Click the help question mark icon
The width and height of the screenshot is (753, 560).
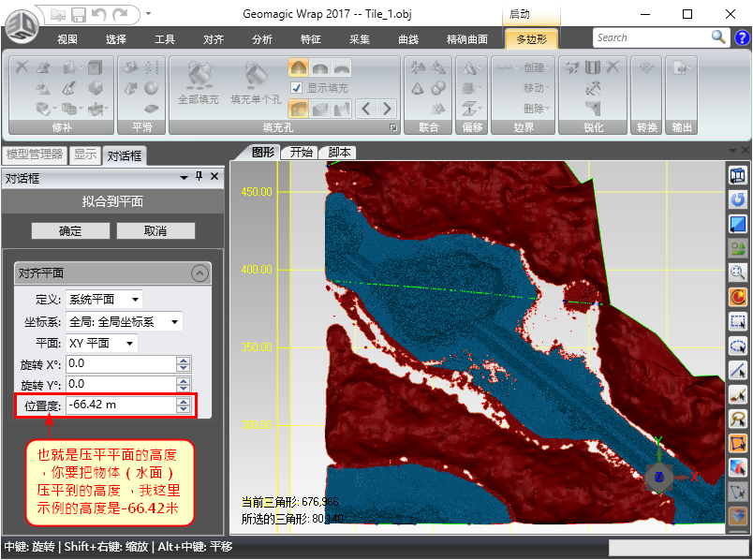741,37
